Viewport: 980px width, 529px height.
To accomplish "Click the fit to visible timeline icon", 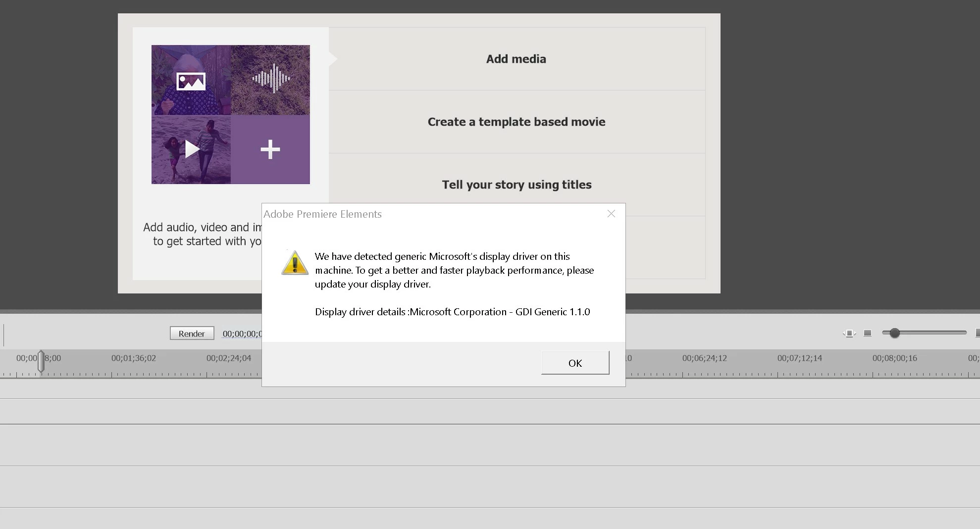I will click(849, 334).
